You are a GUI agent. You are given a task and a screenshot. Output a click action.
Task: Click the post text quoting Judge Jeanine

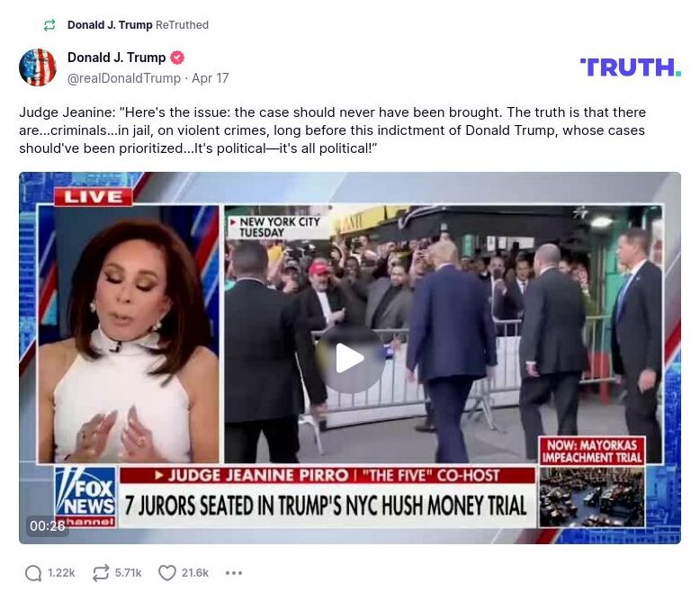(x=333, y=130)
